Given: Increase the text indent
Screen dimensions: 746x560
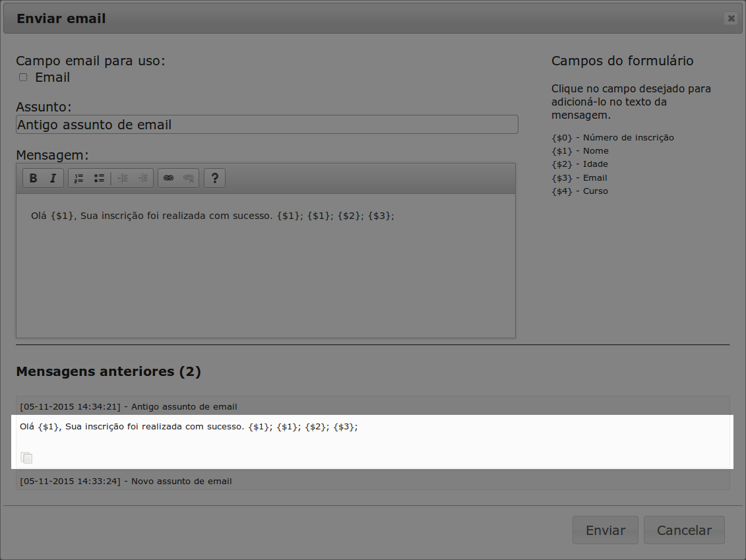Looking at the screenshot, I should click(x=142, y=178).
